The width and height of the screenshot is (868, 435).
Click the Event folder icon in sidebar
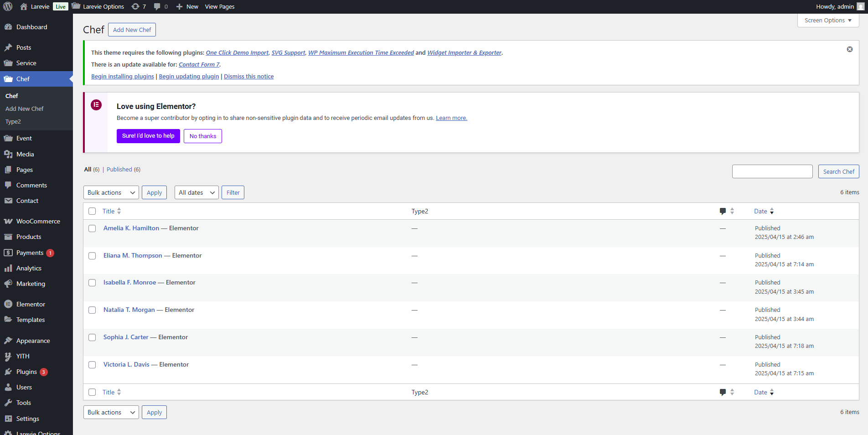pos(8,138)
